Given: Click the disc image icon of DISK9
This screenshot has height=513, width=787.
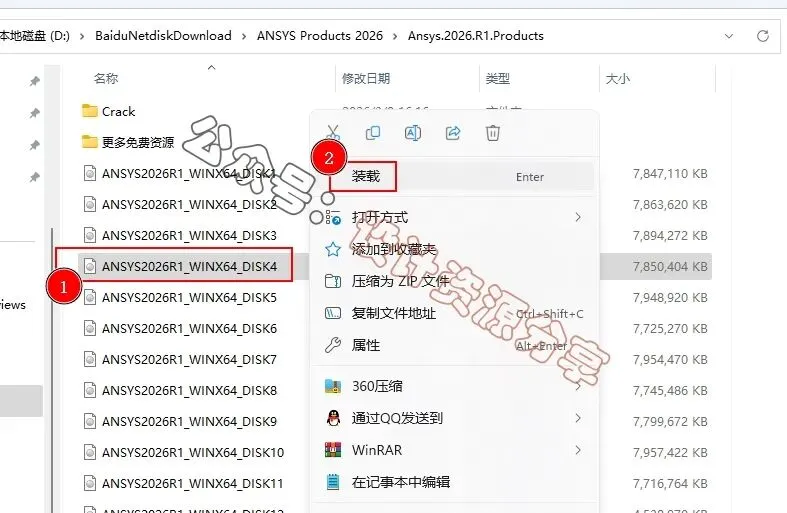Looking at the screenshot, I should (90, 422).
